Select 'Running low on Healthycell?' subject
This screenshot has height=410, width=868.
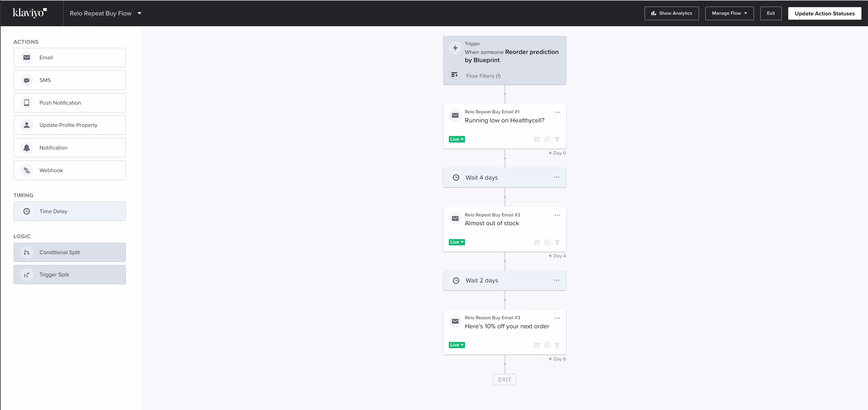(504, 121)
